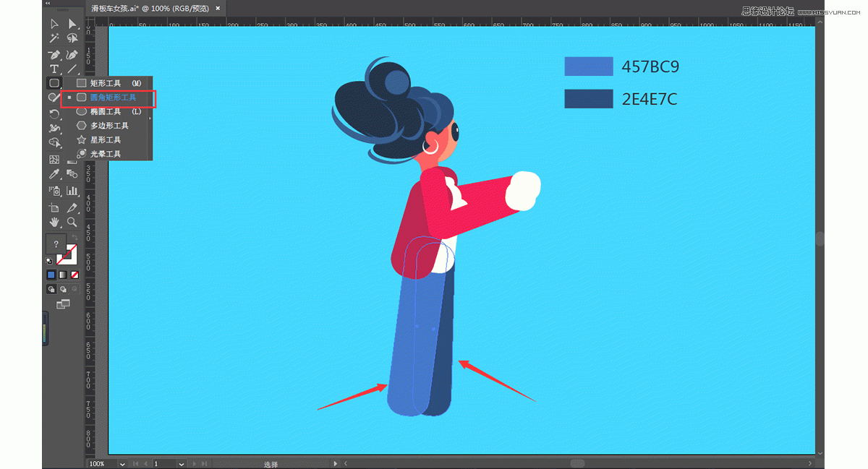The image size is (868, 469).
Task: Select the Rotate tool
Action: (54, 114)
